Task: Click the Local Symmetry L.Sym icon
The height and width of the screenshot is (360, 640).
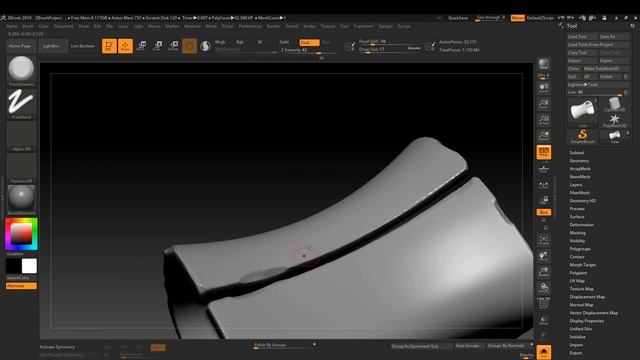Action: 544,185
